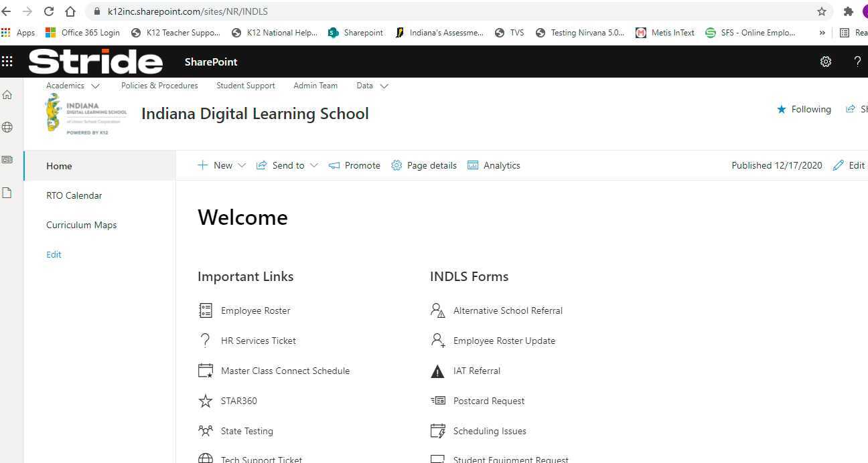868x463 pixels.
Task: Open the IAT Referral form
Action: click(477, 371)
